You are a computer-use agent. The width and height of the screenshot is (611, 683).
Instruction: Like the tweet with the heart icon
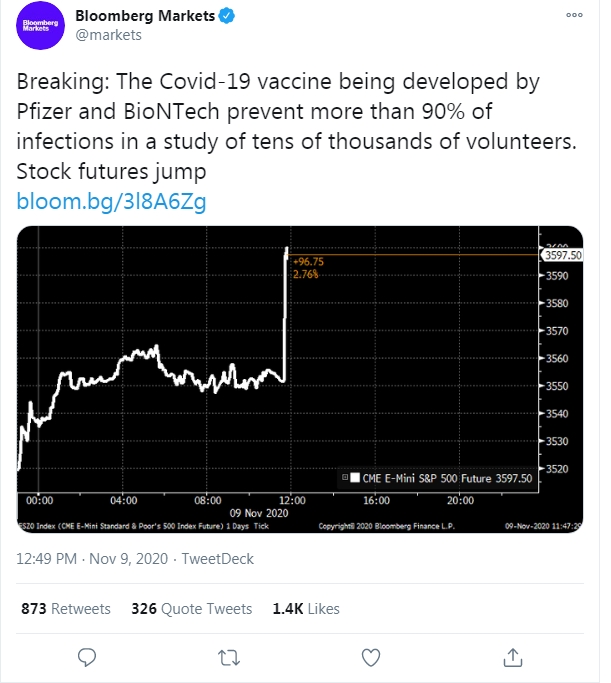point(371,657)
